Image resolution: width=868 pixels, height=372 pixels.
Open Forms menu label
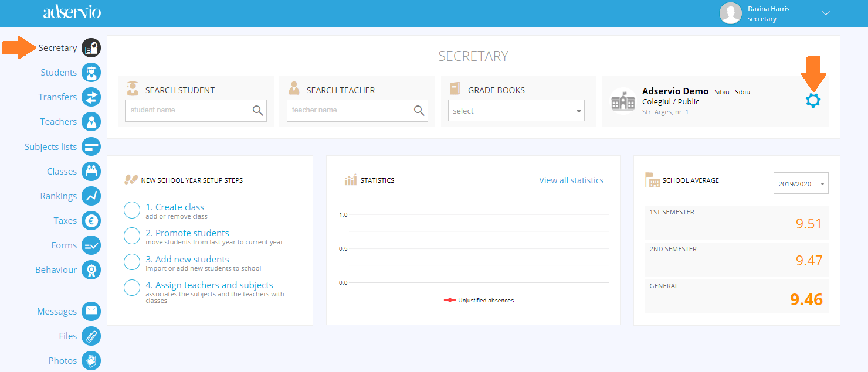tap(64, 245)
